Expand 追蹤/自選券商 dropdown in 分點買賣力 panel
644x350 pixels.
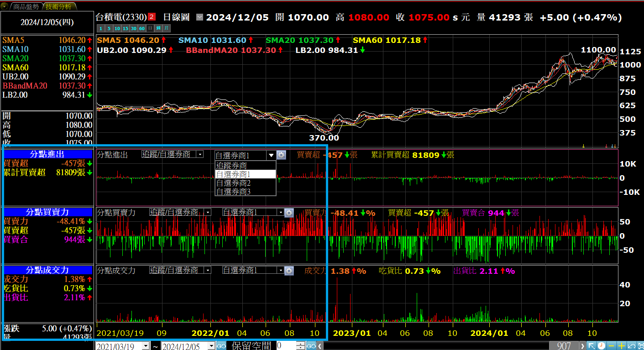208,212
